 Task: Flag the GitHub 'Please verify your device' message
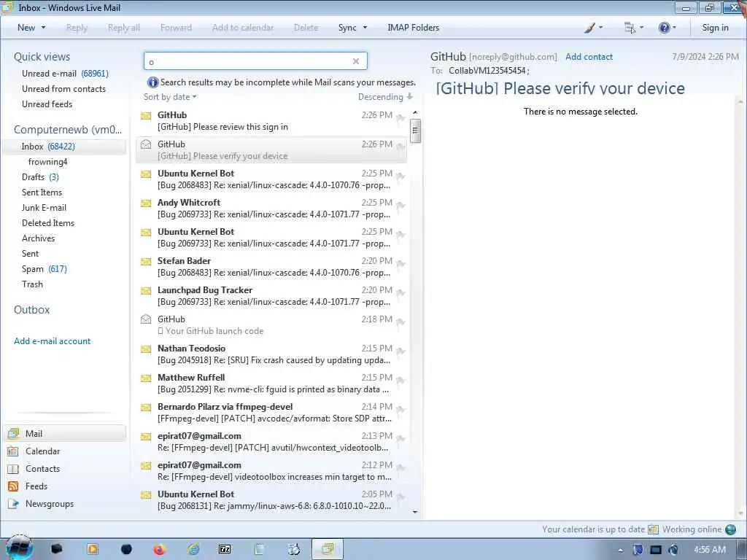400,147
